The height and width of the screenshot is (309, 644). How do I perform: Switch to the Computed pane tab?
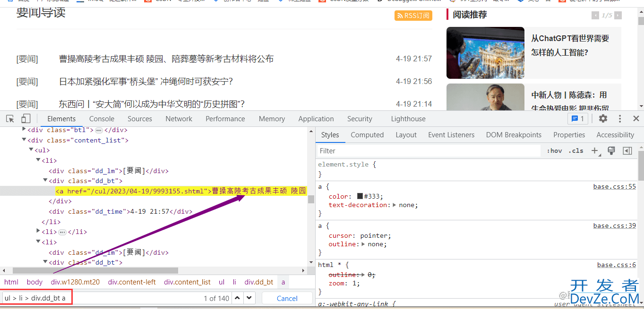point(367,135)
